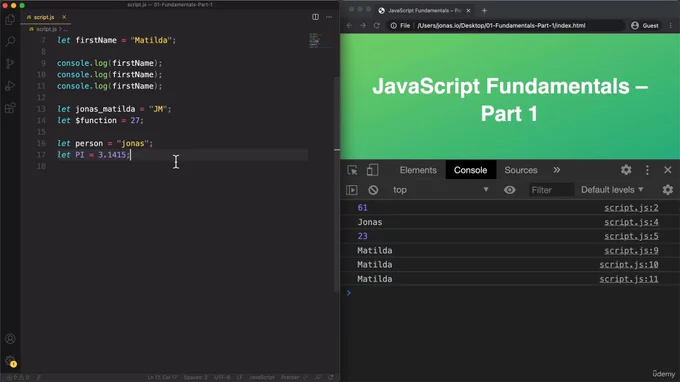This screenshot has width=680, height=382.
Task: Expand more DevTools tabs chevron
Action: pos(556,170)
